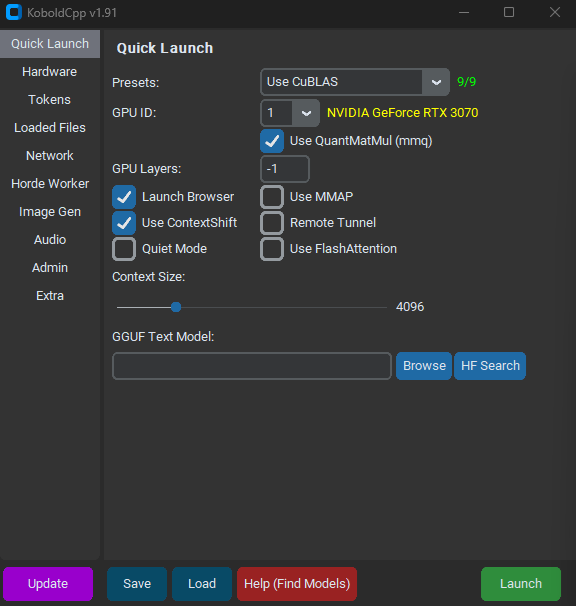576x606 pixels.
Task: Go to the Horde Worker tab
Action: 50,184
